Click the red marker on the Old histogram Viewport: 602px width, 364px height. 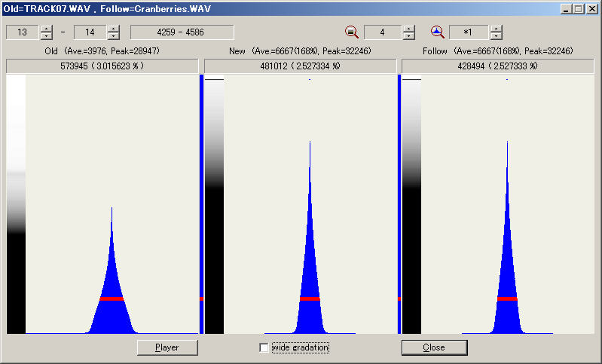[112, 298]
